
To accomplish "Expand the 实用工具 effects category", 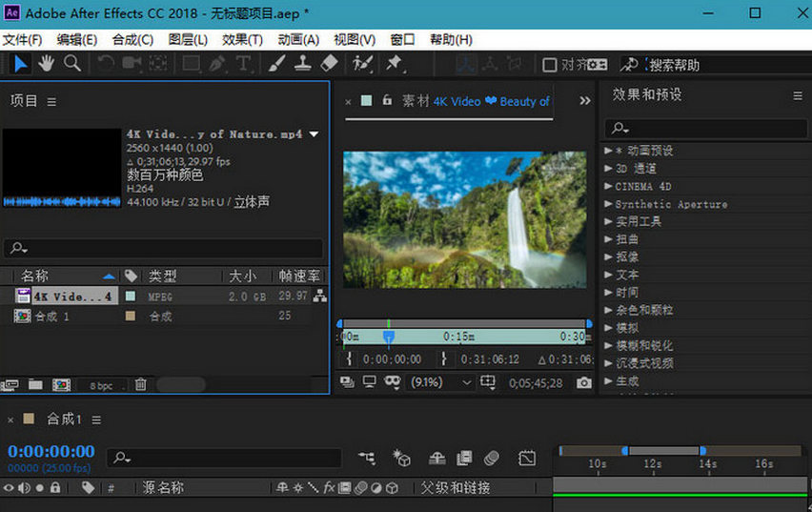I will coord(608,221).
